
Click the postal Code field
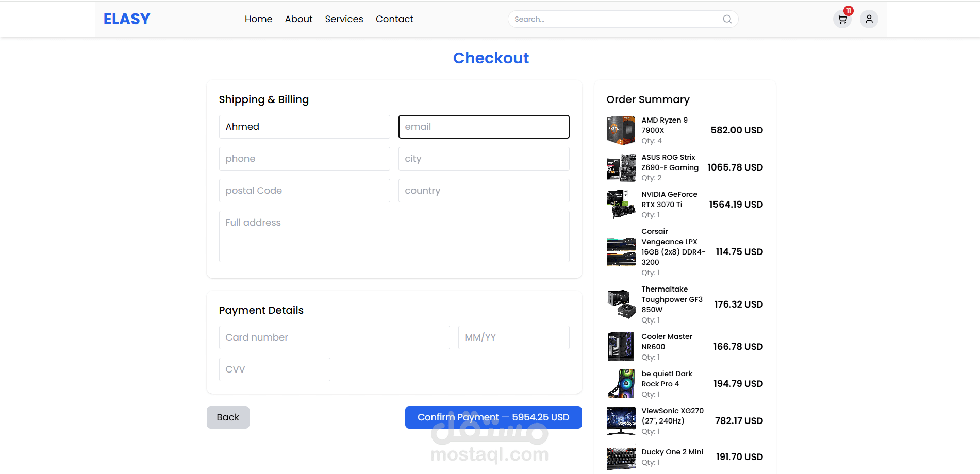coord(305,191)
